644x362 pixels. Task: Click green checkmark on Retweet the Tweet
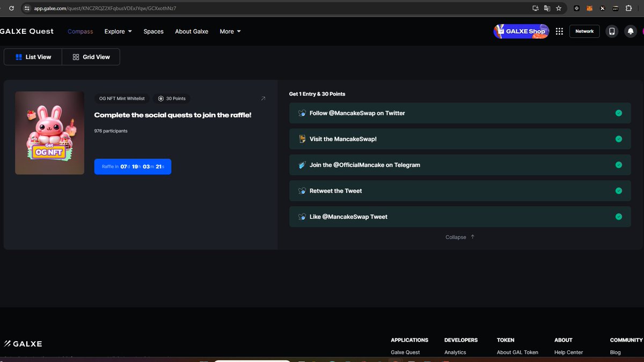[x=618, y=190]
